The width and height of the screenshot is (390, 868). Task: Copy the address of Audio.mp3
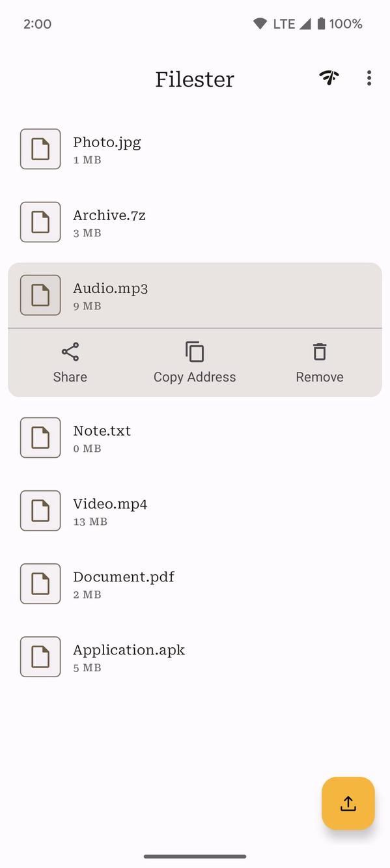(195, 362)
